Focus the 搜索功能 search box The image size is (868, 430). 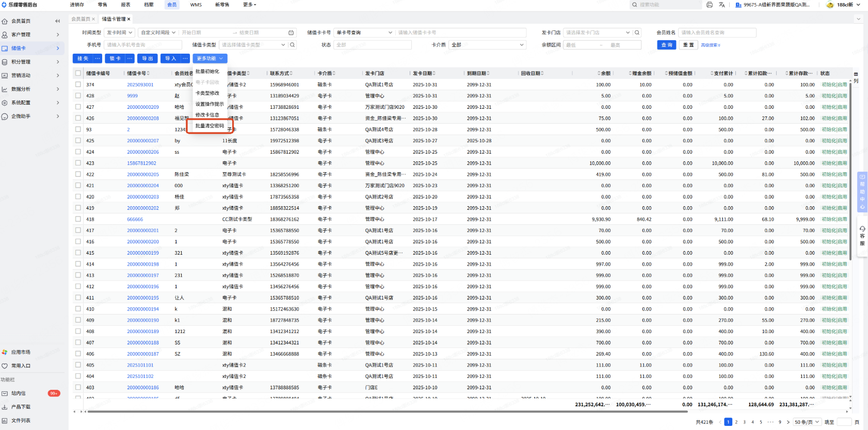point(666,5)
